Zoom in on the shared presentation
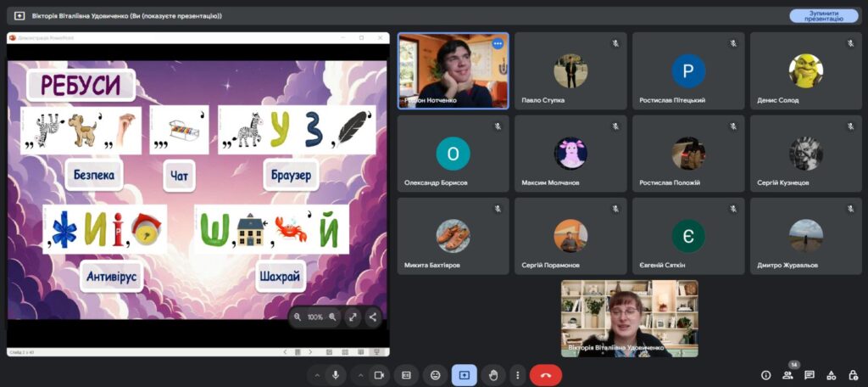868x387 pixels. pos(332,317)
